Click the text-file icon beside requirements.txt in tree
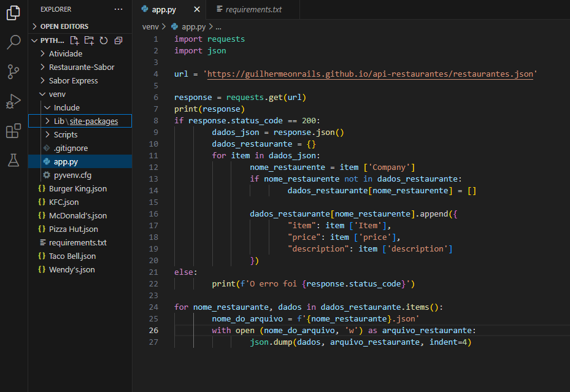 [x=42, y=242]
